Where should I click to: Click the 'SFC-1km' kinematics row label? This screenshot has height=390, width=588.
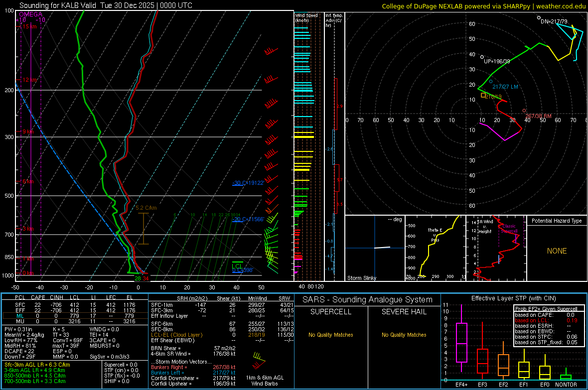(x=162, y=305)
